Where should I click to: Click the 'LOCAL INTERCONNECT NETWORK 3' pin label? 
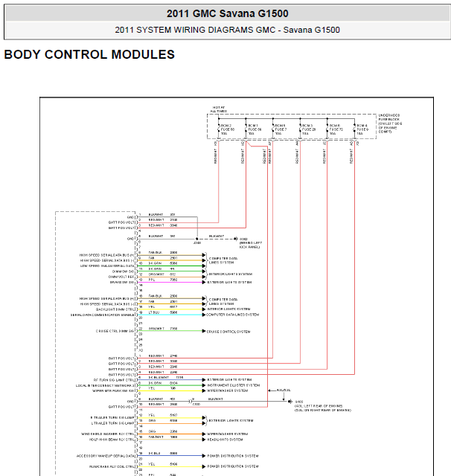[105, 385]
